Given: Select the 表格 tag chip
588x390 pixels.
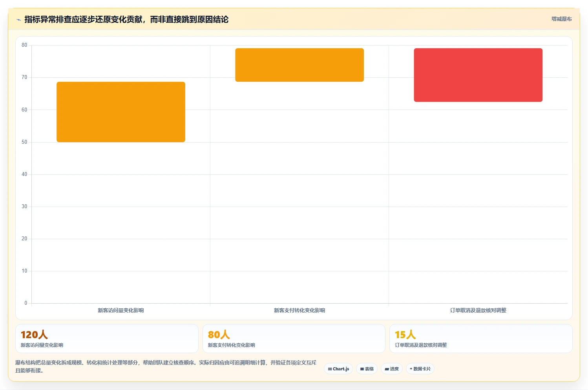Looking at the screenshot, I should (367, 369).
